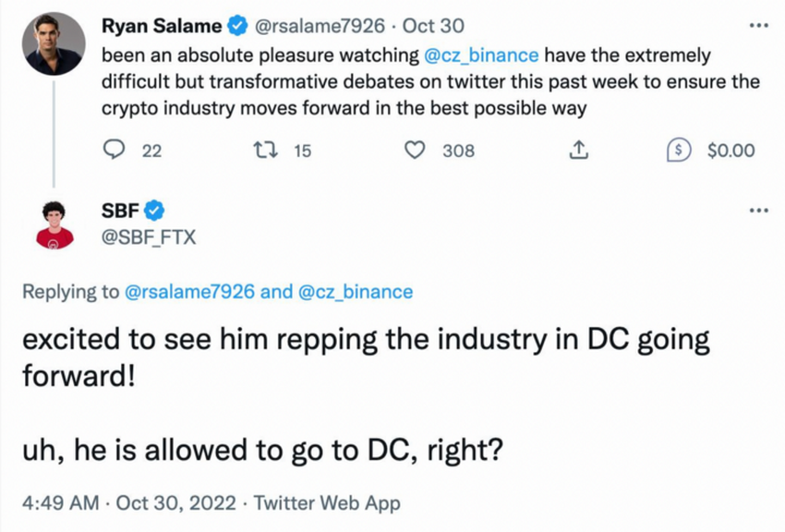Open SBF's profile avatar
Image resolution: width=785 pixels, height=532 pixels.
[x=54, y=224]
